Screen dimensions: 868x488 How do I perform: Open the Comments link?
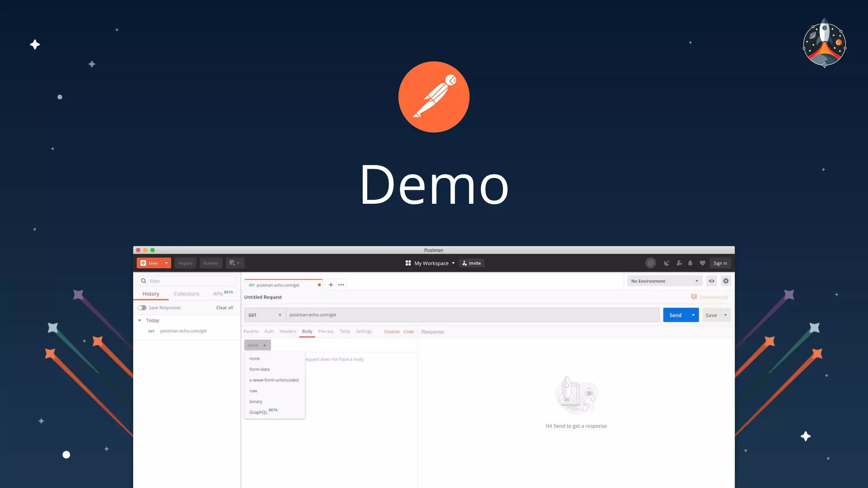pos(709,297)
